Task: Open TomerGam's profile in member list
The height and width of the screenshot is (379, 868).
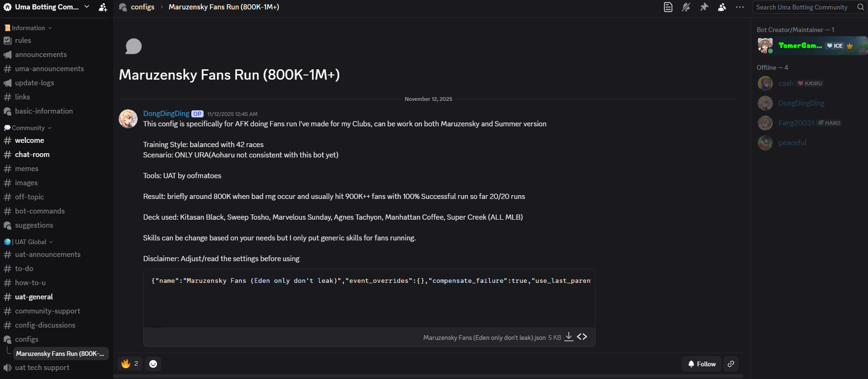Action: click(811, 46)
